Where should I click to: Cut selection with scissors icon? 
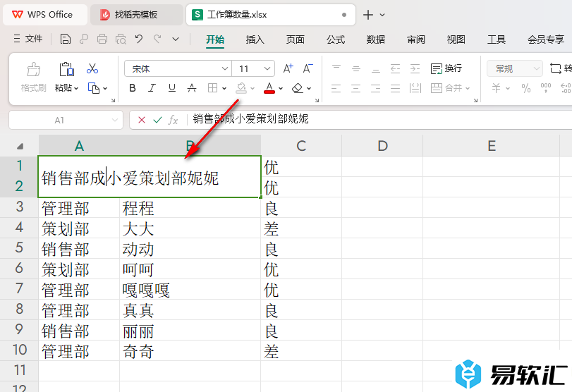(x=92, y=68)
